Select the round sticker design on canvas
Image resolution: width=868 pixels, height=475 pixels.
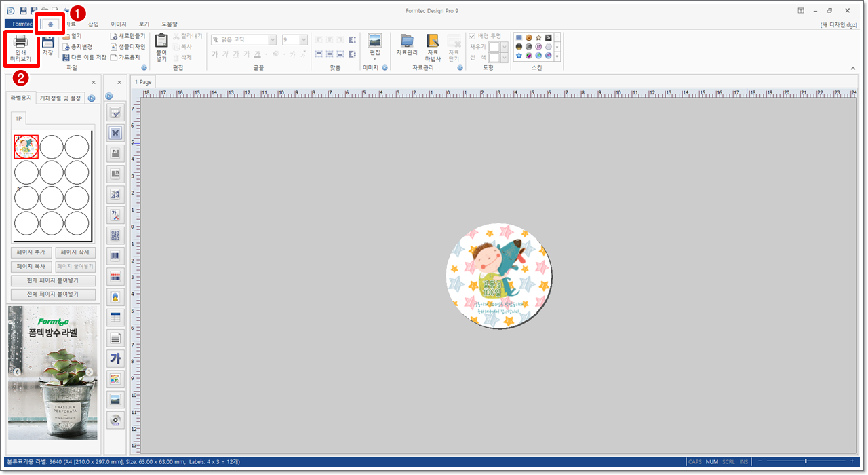pyautogui.click(x=500, y=276)
